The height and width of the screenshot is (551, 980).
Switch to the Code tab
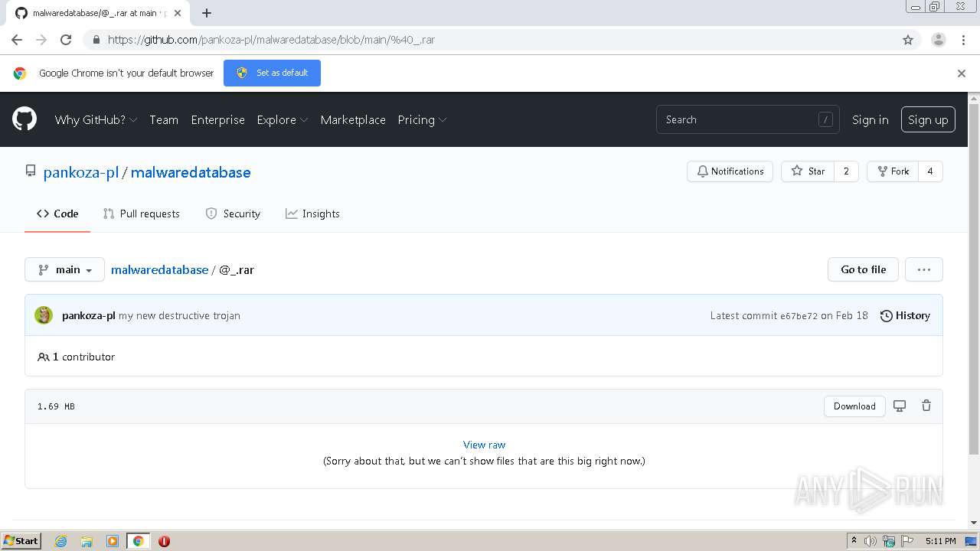click(x=57, y=214)
